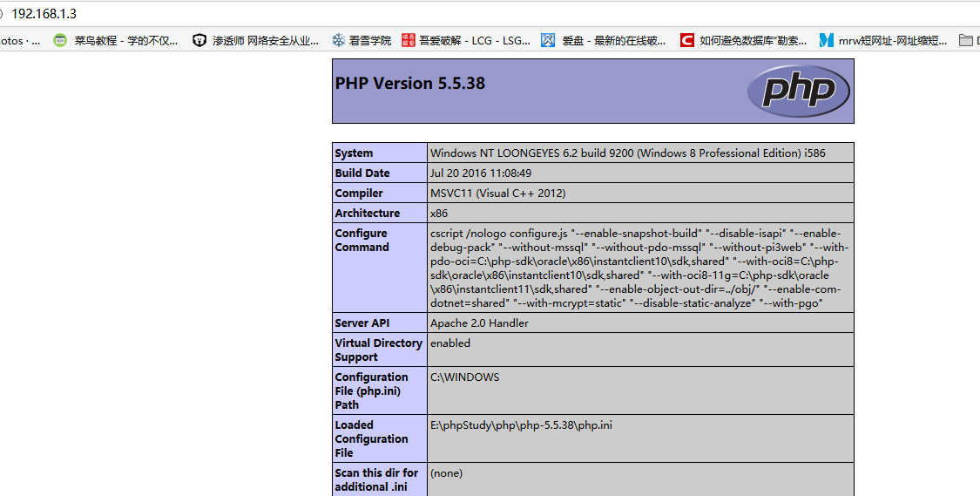This screenshot has width=980, height=496.
Task: Open the bookmarks folder at far right
Action: [965, 40]
